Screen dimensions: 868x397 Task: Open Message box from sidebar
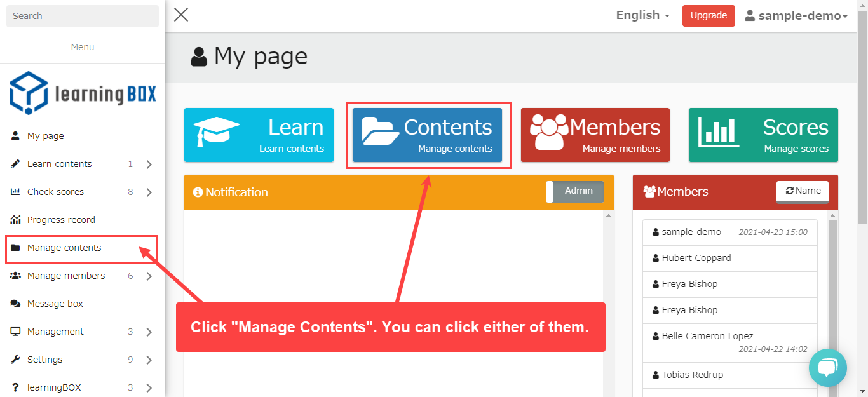[55, 304]
